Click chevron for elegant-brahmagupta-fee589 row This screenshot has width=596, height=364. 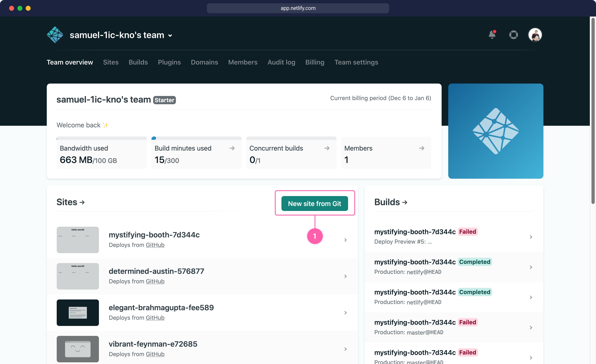coord(345,313)
